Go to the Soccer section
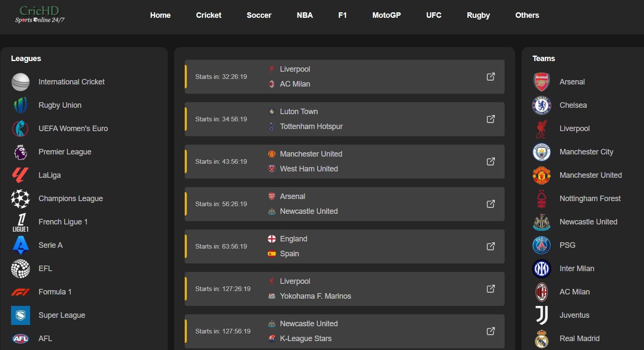 point(259,15)
